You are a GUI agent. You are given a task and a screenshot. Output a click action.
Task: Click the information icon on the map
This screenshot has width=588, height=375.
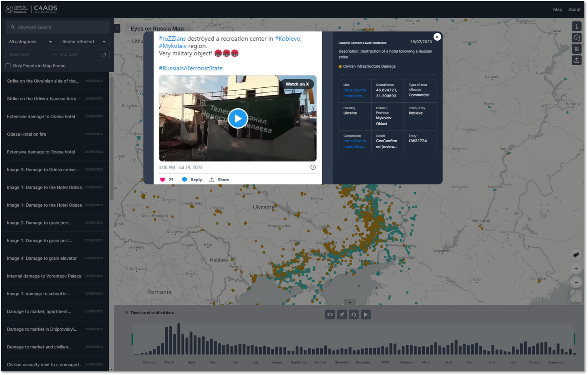pyautogui.click(x=576, y=27)
